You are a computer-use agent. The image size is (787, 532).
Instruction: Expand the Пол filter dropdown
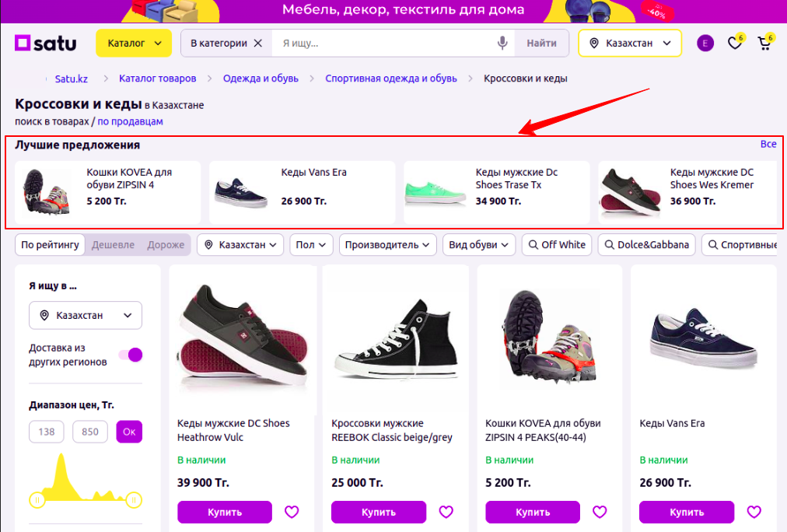tap(311, 245)
